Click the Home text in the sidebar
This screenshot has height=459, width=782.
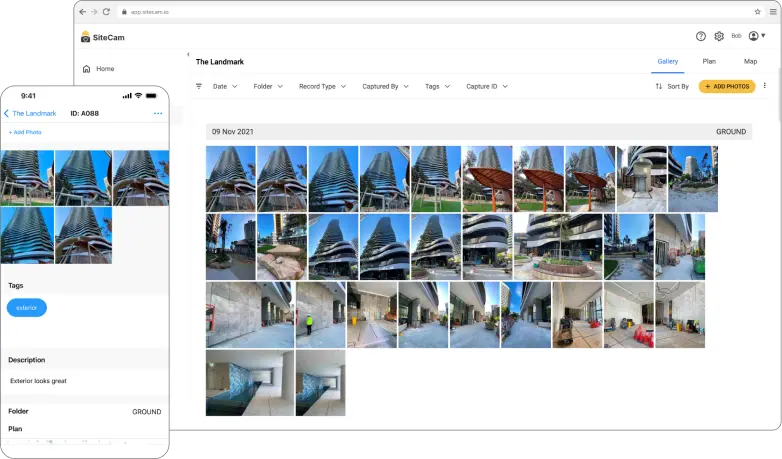(105, 69)
